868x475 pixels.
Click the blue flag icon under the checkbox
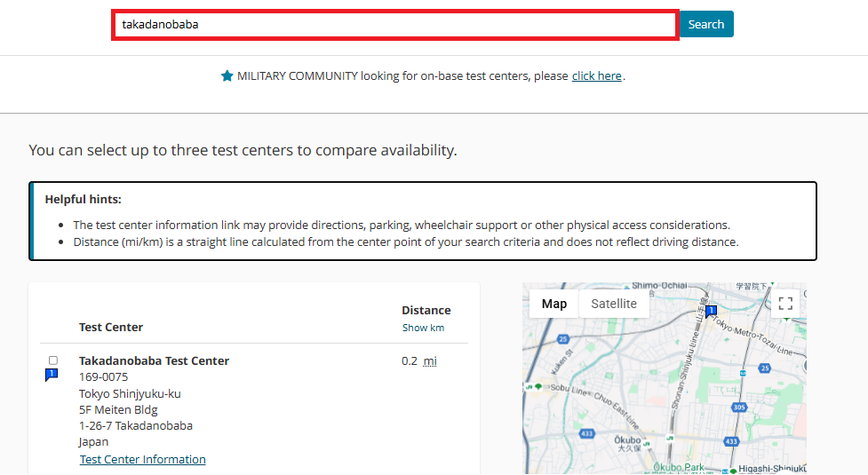tap(52, 376)
